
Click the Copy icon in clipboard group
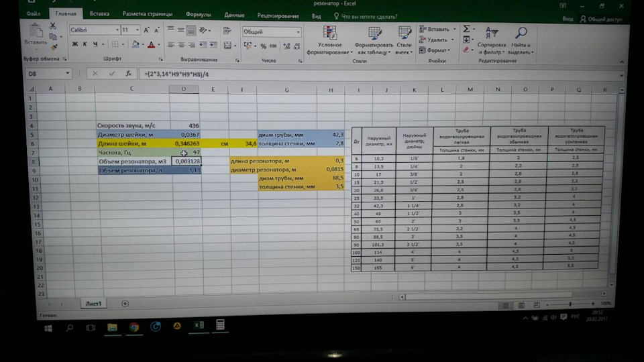click(x=53, y=36)
